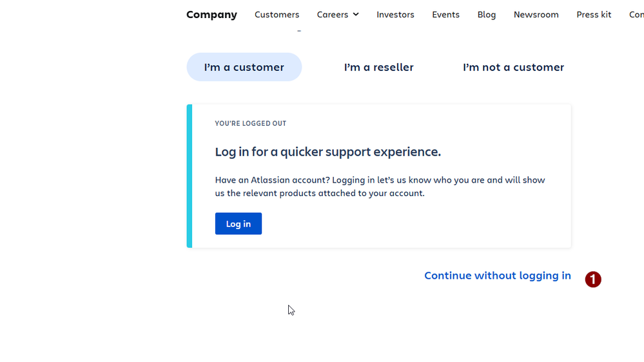Choose the I'm not a customer tab

(513, 67)
